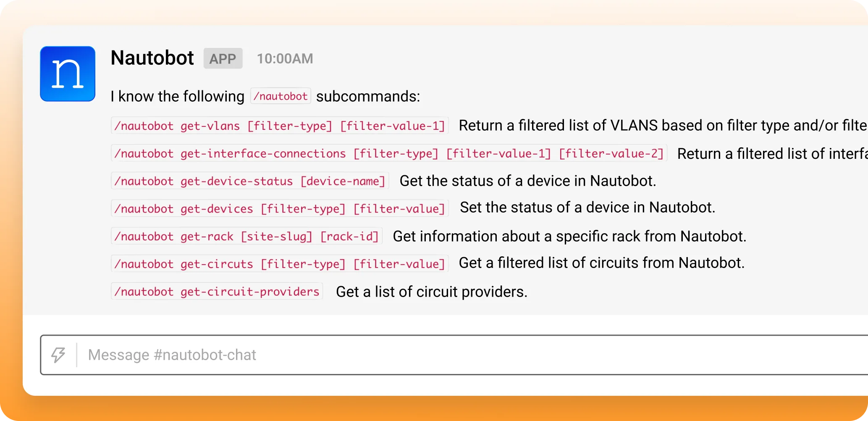This screenshot has width=868, height=421.
Task: Click 'Get a filtered list of circuits' text
Action: [601, 263]
